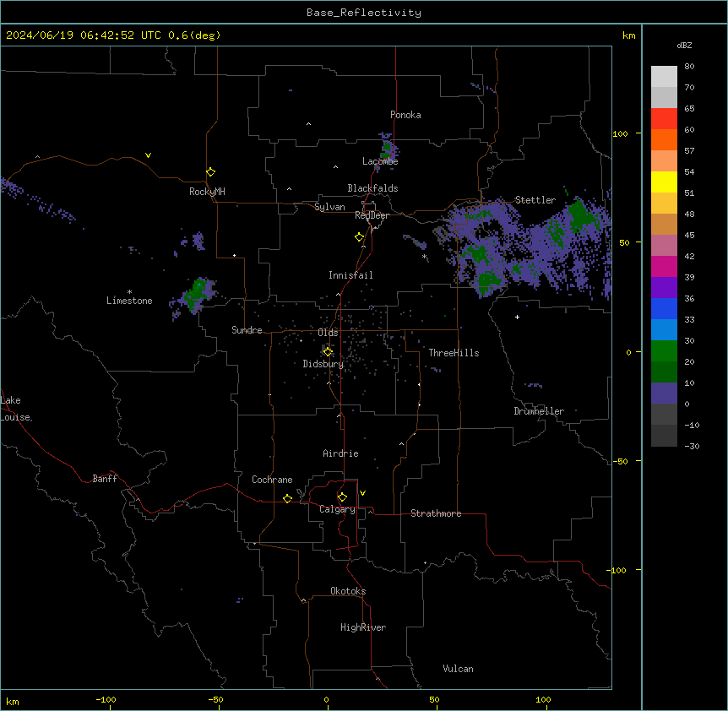This screenshot has width=728, height=711.
Task: Select the Lake Louise label
Action: click(15, 409)
